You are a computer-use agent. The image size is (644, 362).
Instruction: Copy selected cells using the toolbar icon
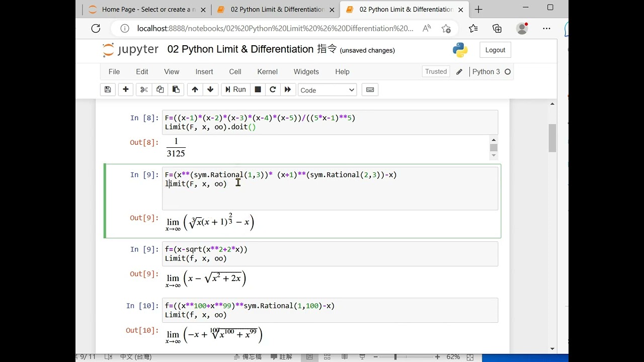click(160, 89)
